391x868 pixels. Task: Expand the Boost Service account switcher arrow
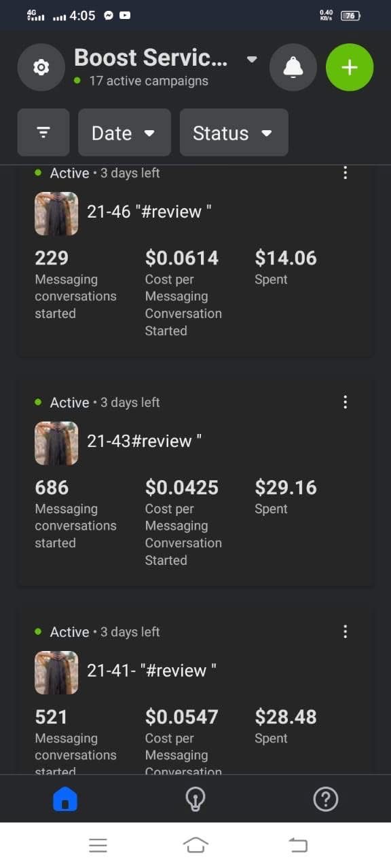pos(252,59)
